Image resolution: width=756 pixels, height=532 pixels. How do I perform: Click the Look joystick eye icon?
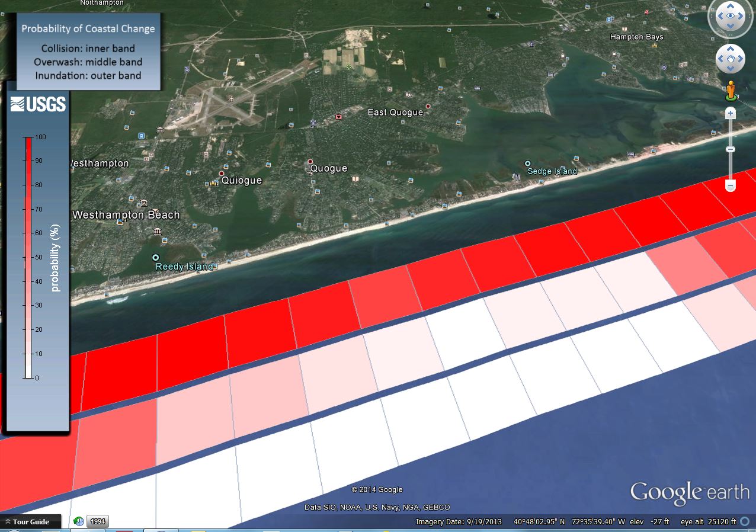pos(730,17)
